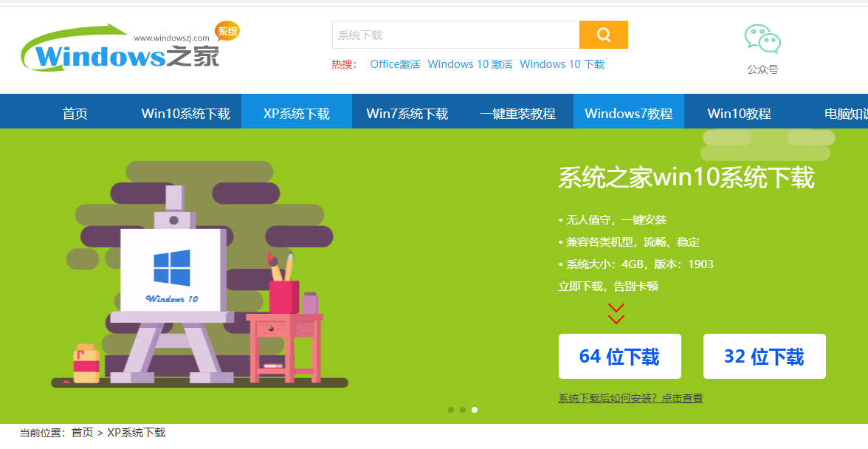
Task: Click the red double-chevron down arrow
Action: tap(616, 313)
